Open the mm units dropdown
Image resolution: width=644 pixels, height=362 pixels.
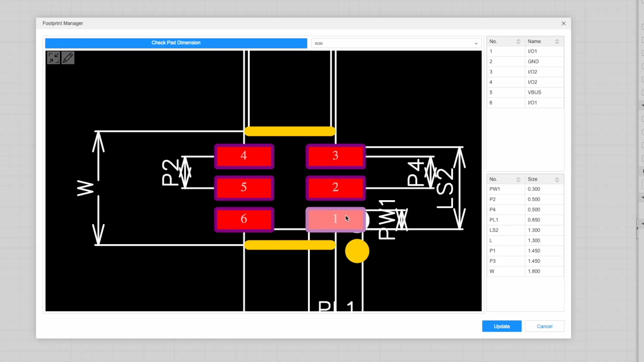coord(396,43)
